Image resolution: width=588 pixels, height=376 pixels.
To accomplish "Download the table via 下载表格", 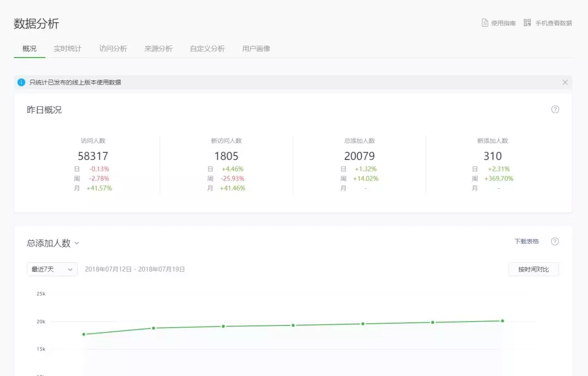I will (x=526, y=242).
